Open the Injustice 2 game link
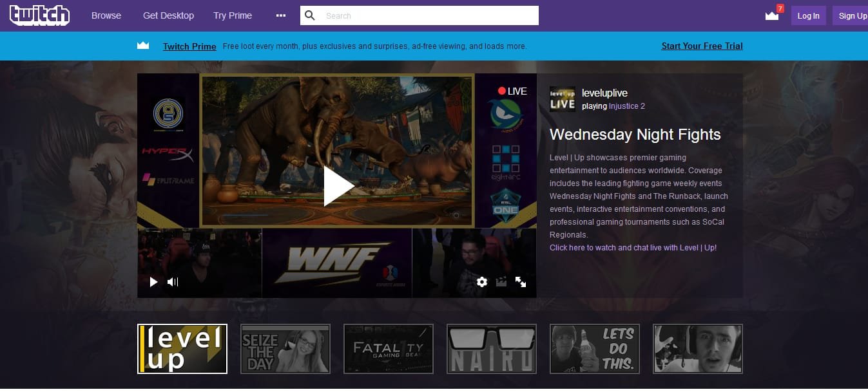Image resolution: width=868 pixels, height=392 pixels. 627,106
